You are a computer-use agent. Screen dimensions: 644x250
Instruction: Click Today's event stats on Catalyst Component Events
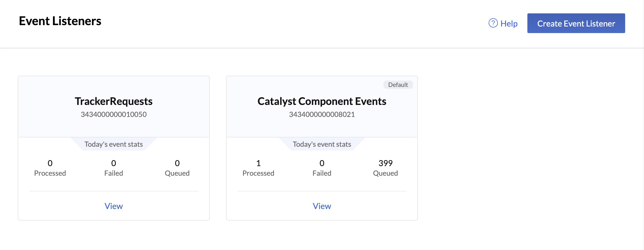pos(322,144)
